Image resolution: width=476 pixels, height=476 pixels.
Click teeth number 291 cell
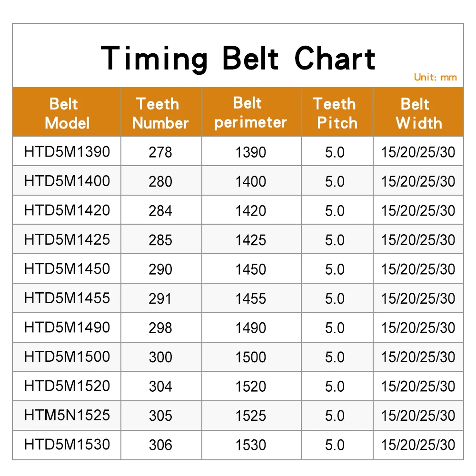[x=160, y=298]
